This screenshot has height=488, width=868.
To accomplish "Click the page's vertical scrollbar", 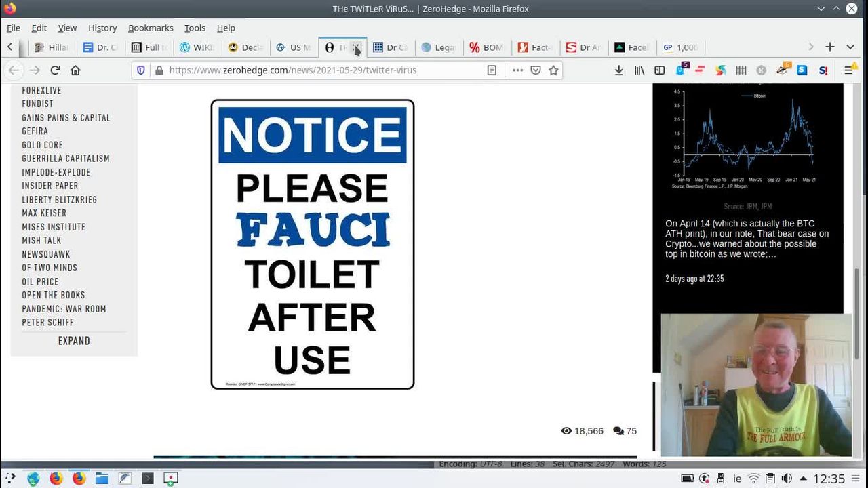I will click(x=856, y=298).
